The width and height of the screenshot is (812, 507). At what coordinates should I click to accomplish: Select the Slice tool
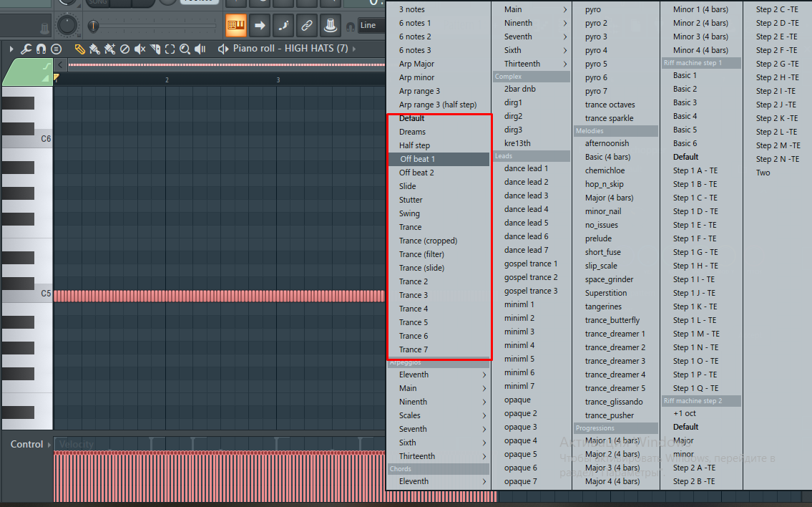pyautogui.click(x=155, y=49)
